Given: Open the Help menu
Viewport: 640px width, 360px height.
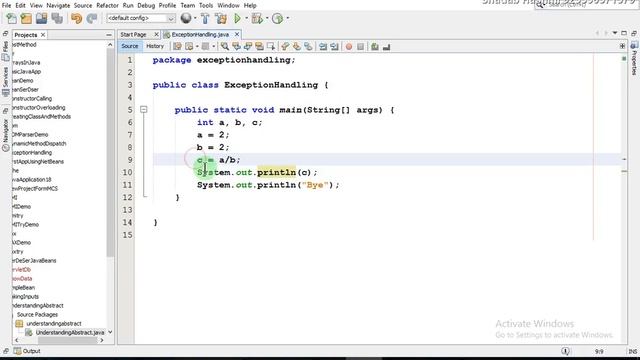Looking at the screenshot, I should click(250, 6).
